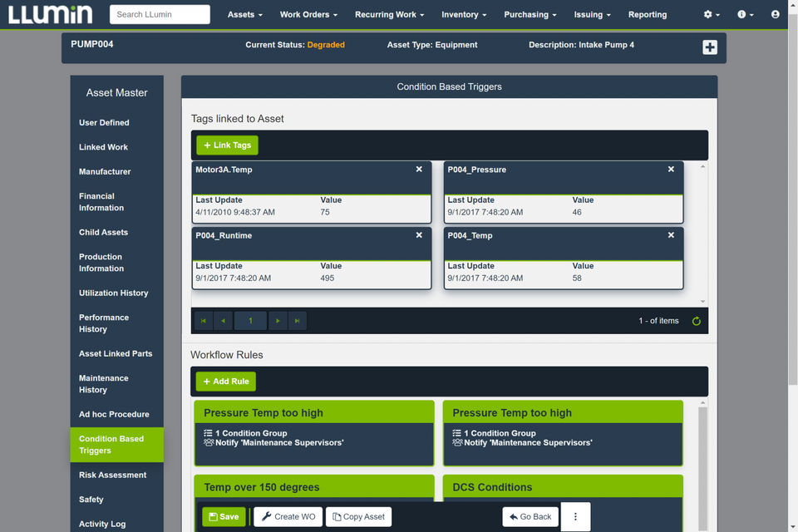This screenshot has height=532, width=798.
Task: Click Motor3A.Temp last update date
Action: pos(235,212)
